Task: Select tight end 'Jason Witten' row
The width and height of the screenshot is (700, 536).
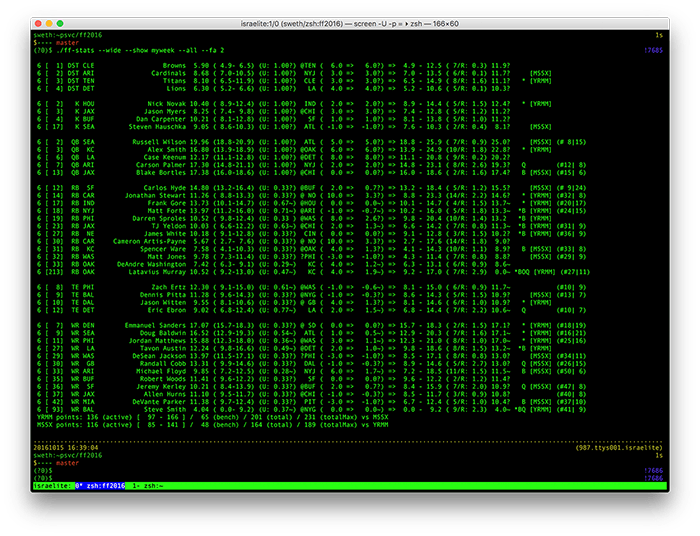Action: click(294, 302)
